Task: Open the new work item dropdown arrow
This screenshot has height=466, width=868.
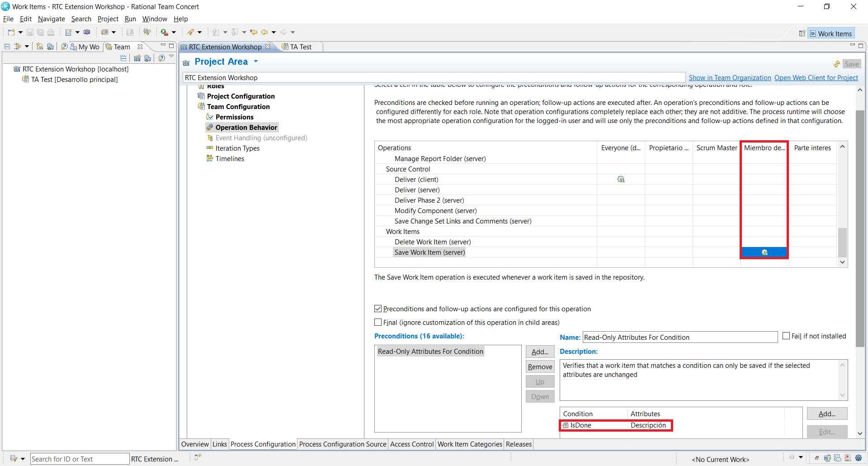Action: [x=77, y=32]
